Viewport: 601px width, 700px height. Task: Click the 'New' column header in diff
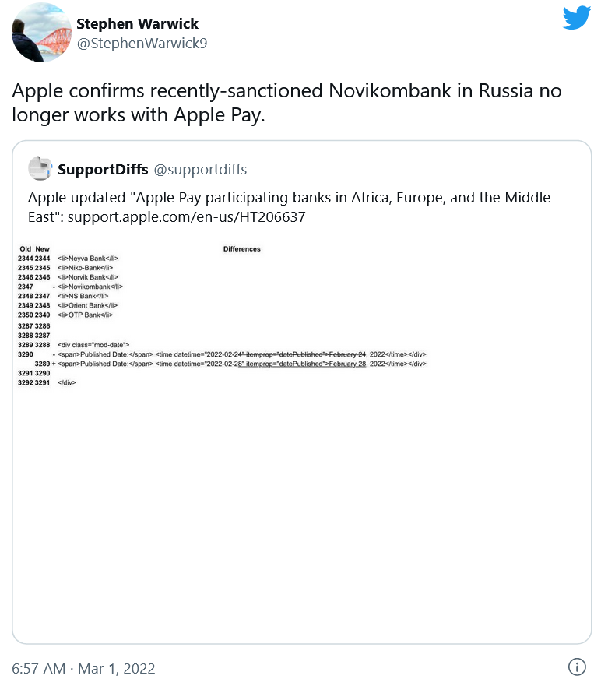point(42,249)
